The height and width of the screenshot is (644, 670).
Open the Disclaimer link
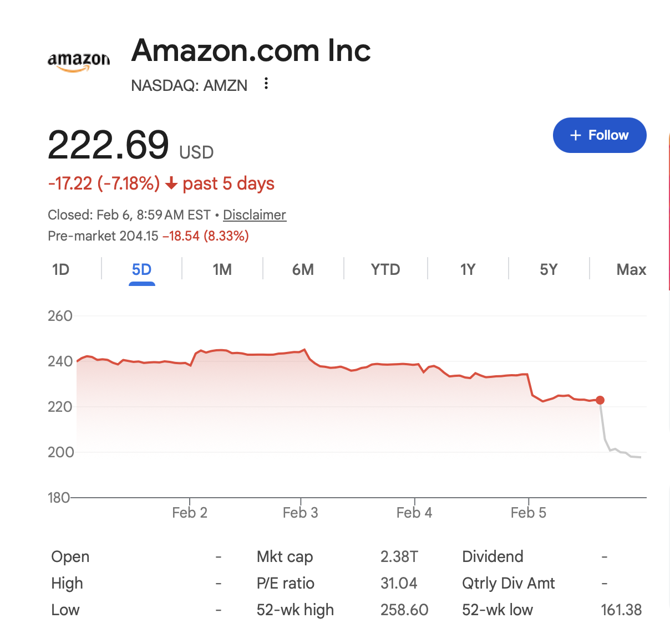click(255, 215)
